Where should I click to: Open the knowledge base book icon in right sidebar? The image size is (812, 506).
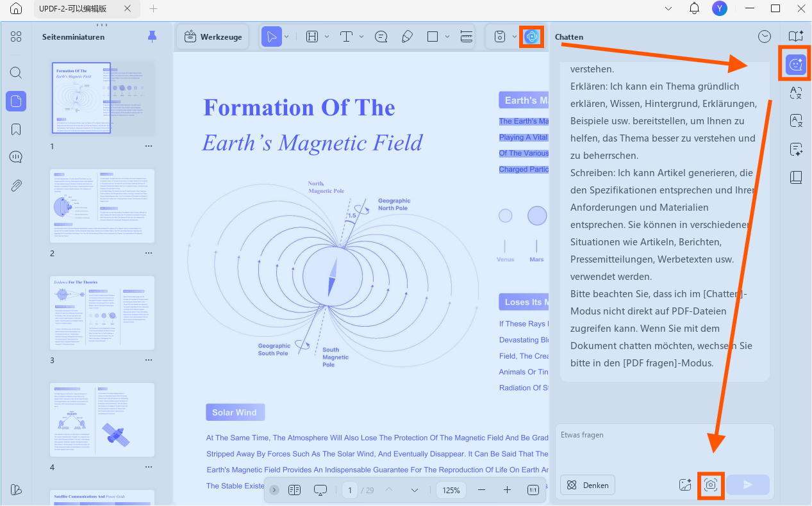(x=796, y=177)
